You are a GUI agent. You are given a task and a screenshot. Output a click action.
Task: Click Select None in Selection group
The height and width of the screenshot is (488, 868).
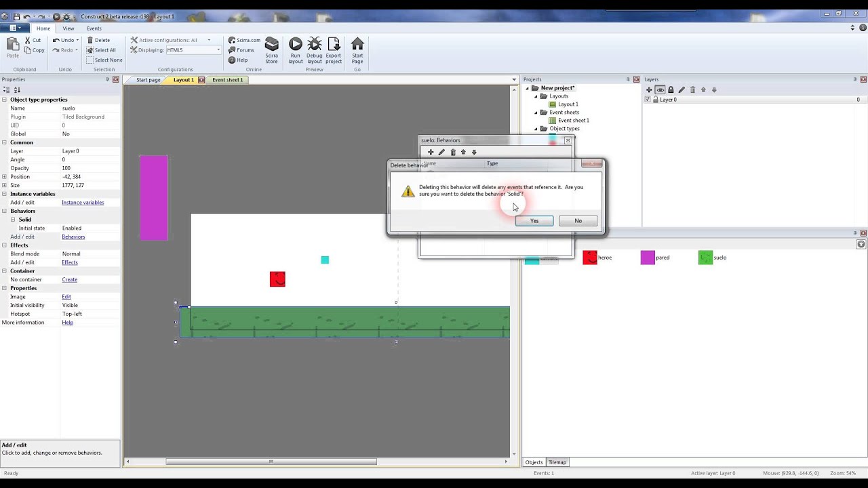coord(104,60)
